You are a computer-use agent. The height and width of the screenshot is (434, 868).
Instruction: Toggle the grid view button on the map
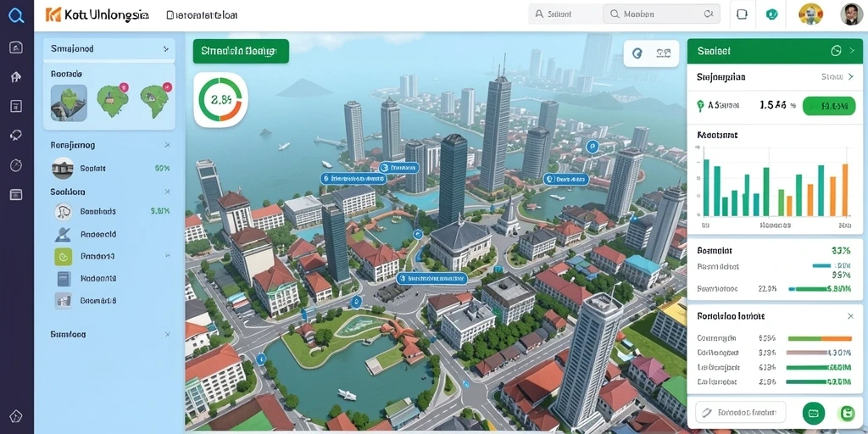[x=663, y=53]
